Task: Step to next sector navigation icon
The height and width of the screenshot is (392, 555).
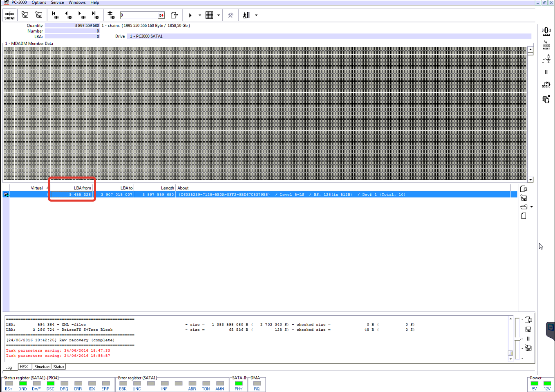Action: coord(82,15)
